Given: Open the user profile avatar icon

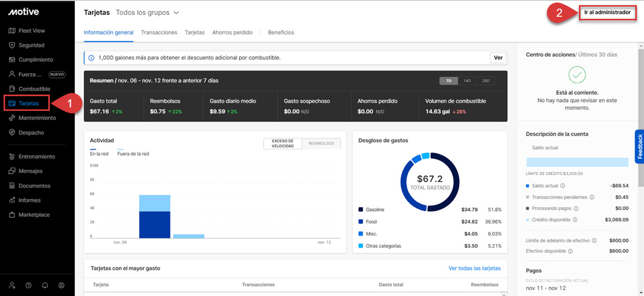Looking at the screenshot, I should point(62,285).
